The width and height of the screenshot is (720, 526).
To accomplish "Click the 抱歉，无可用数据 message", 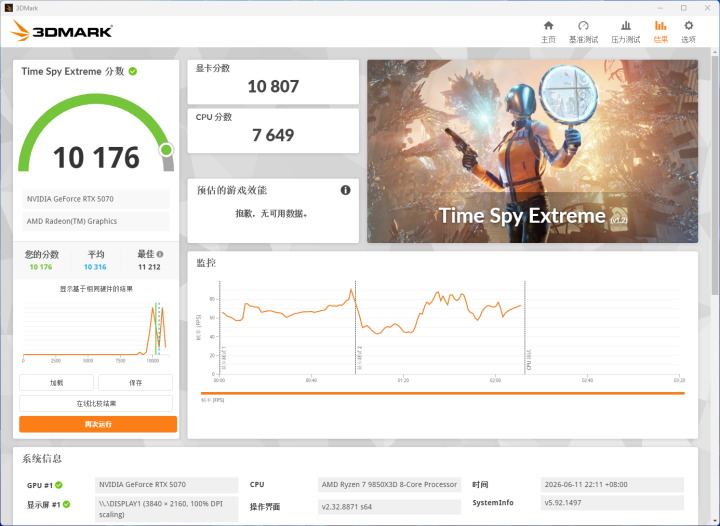I will point(271,213).
